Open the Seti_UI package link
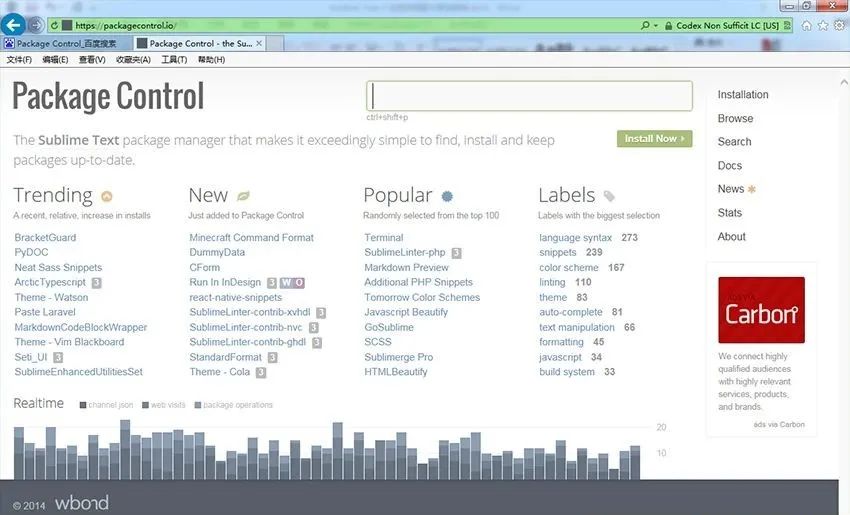The height and width of the screenshot is (515, 850). 31,357
